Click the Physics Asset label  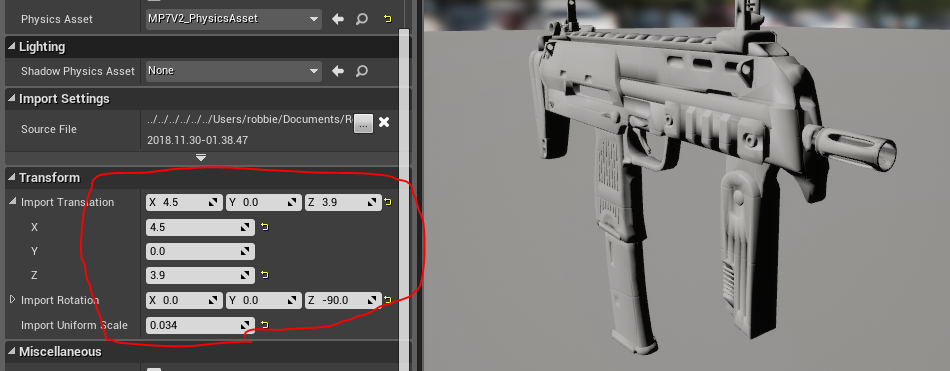57,19
